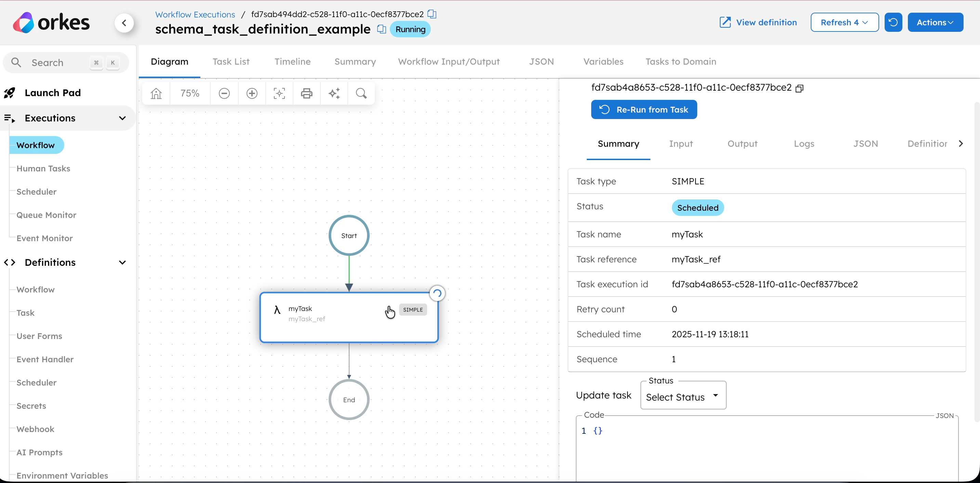980x483 pixels.
Task: Open the AI sparkles tool in diagram toolbar
Action: [334, 93]
